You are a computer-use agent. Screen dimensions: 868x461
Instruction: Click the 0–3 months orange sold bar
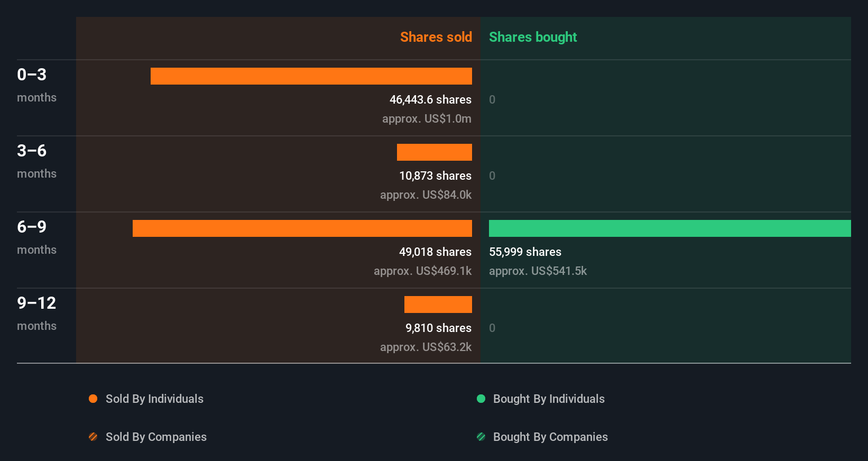[x=311, y=76]
